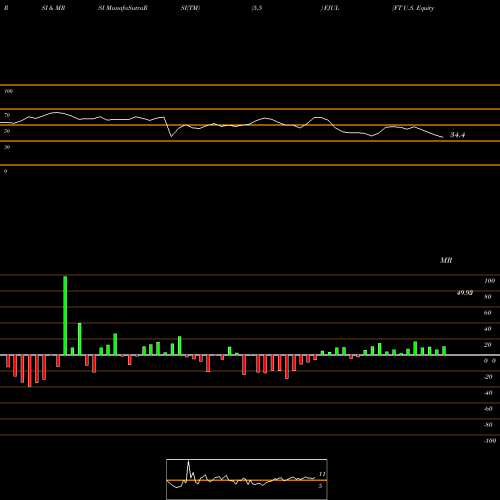Image resolution: width=500 pixels, height=500 pixels.
Task: Click the 'SI(TM)' header text
Action: (x=190, y=8)
